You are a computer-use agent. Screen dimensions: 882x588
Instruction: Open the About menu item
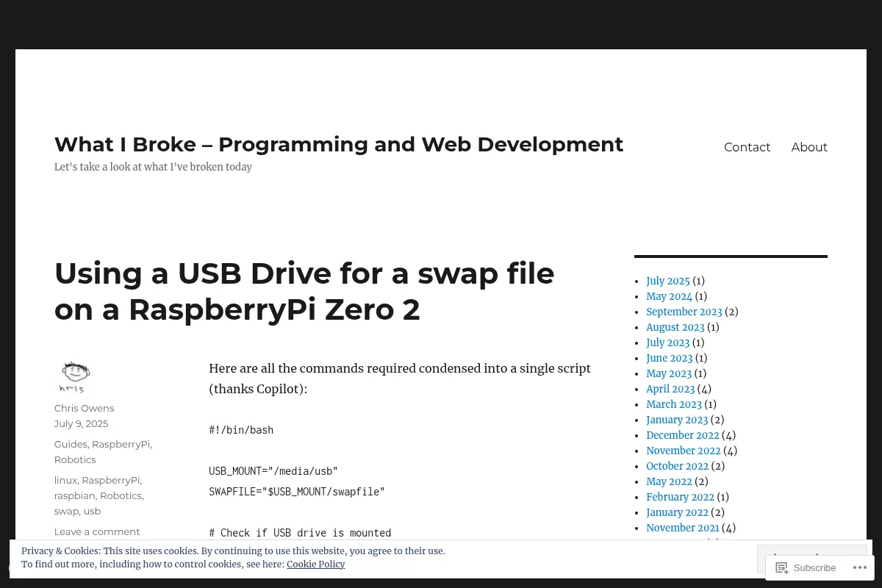tap(809, 147)
